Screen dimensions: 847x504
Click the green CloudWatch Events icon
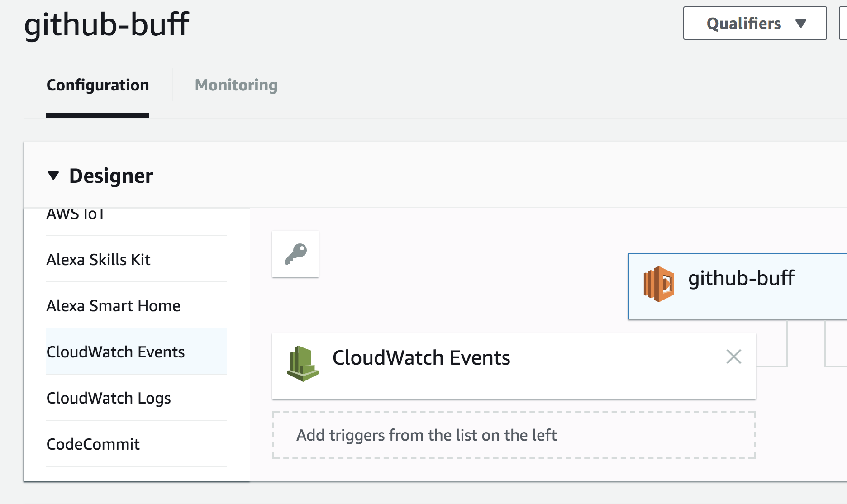click(303, 363)
